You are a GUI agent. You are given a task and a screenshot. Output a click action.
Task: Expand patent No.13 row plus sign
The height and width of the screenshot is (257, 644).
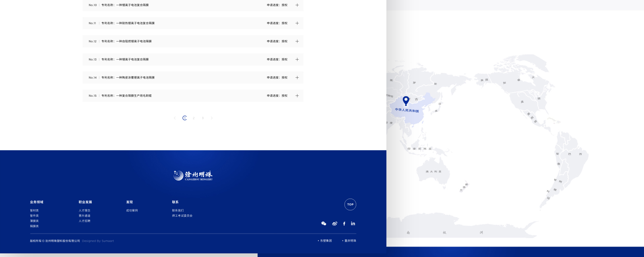coord(297,60)
